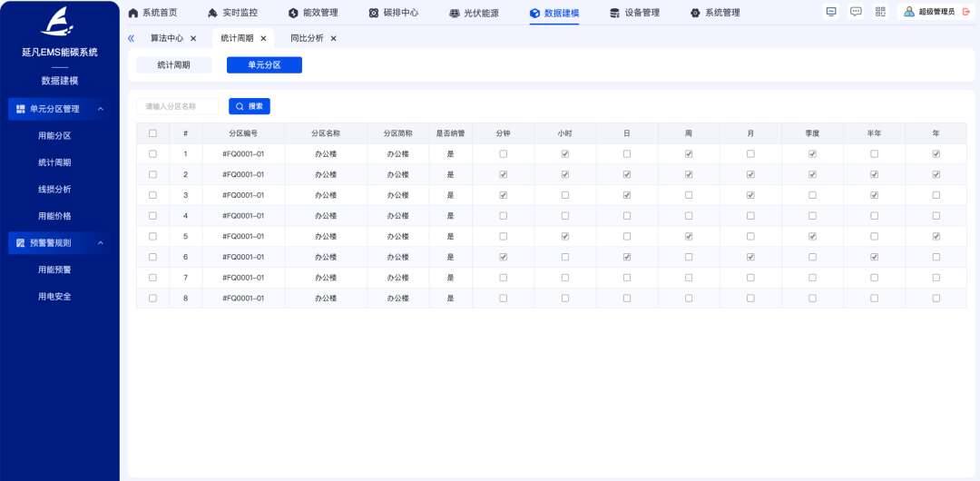Close the 算法中心 tab
Image resolution: width=980 pixels, height=481 pixels.
click(x=193, y=38)
